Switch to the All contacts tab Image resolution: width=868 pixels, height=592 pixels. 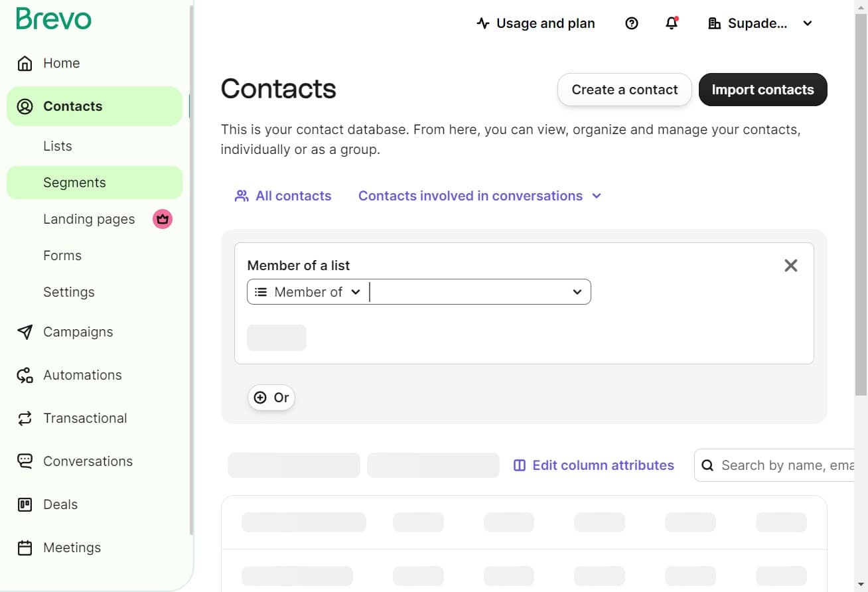coord(283,196)
